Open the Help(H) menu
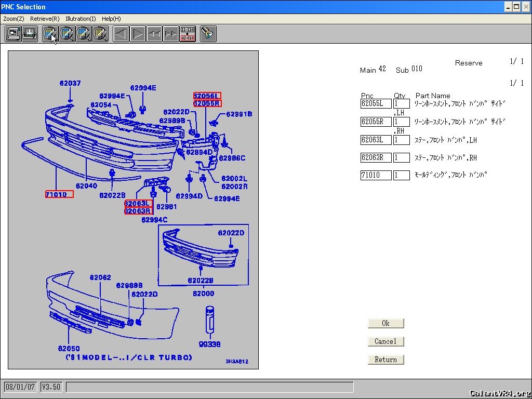This screenshot has height=399, width=532. 111,19
